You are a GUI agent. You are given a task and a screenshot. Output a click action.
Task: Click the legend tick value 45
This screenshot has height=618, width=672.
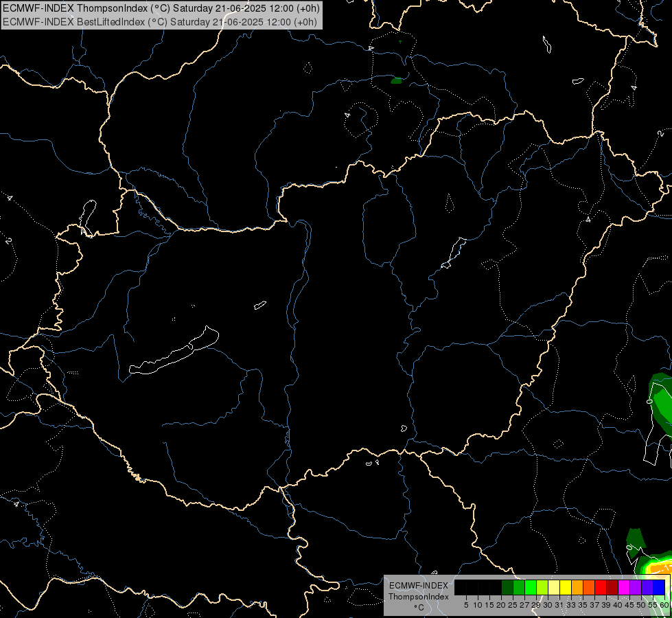(629, 605)
